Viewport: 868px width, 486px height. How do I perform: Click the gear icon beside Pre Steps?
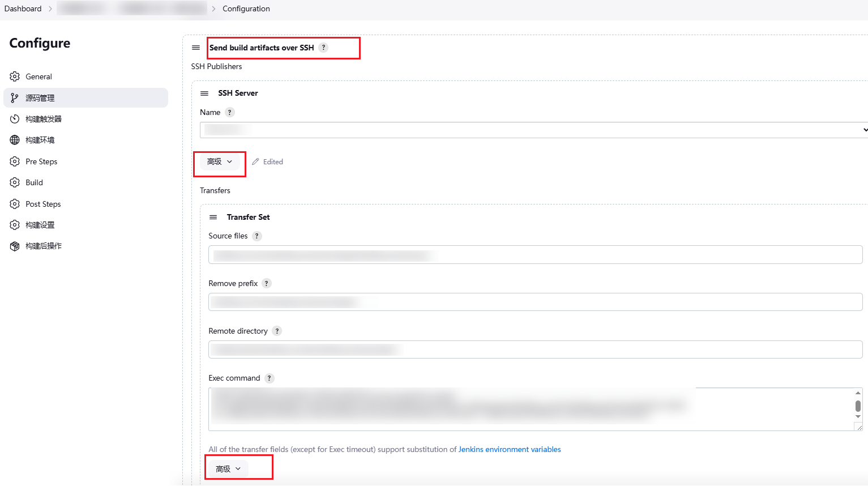point(15,161)
